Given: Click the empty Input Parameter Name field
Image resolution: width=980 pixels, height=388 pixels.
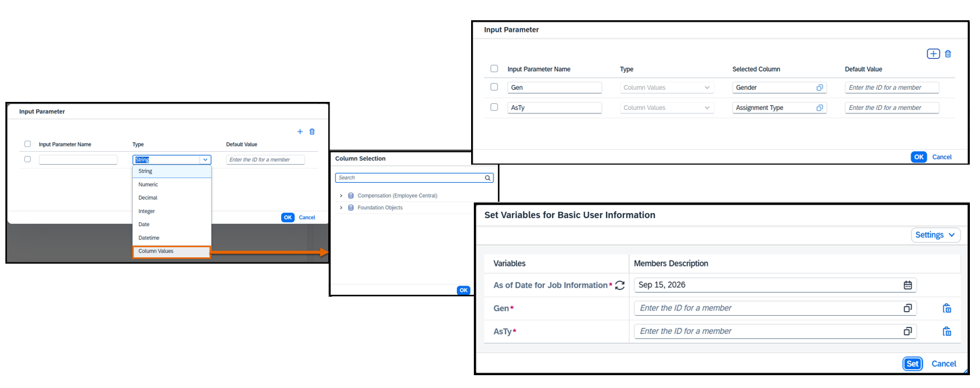Looking at the screenshot, I should pos(78,160).
